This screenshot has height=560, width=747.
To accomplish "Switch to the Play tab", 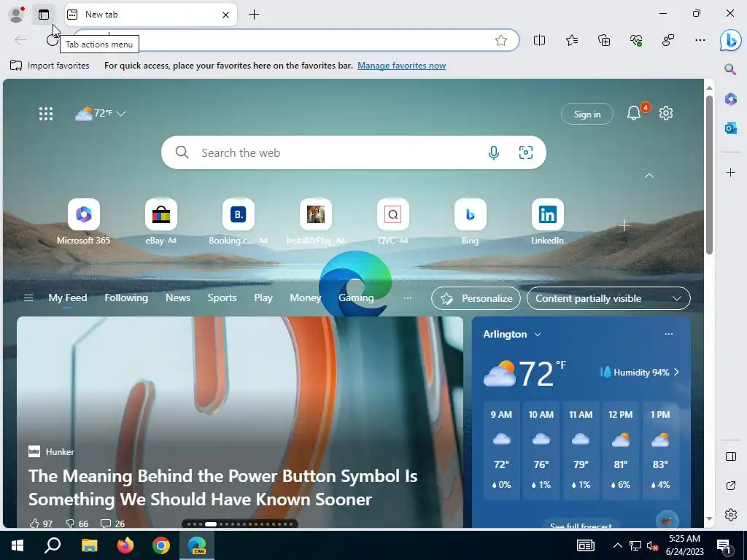I will tap(263, 298).
